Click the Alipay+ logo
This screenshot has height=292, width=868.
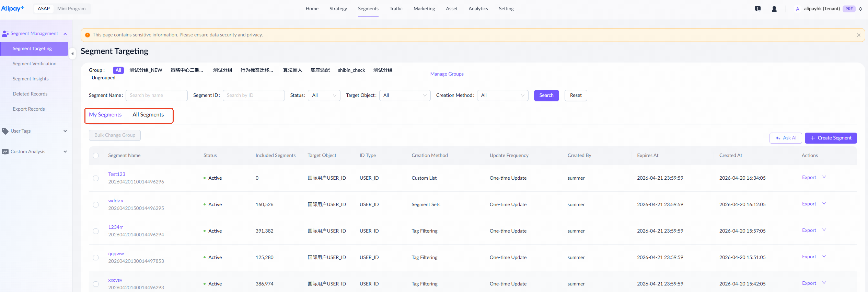click(13, 9)
